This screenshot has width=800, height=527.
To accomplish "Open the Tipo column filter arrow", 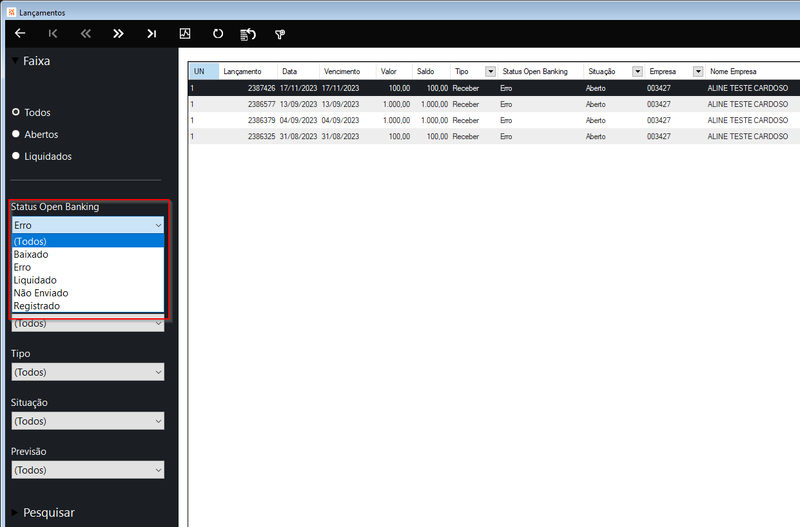I will pyautogui.click(x=490, y=71).
